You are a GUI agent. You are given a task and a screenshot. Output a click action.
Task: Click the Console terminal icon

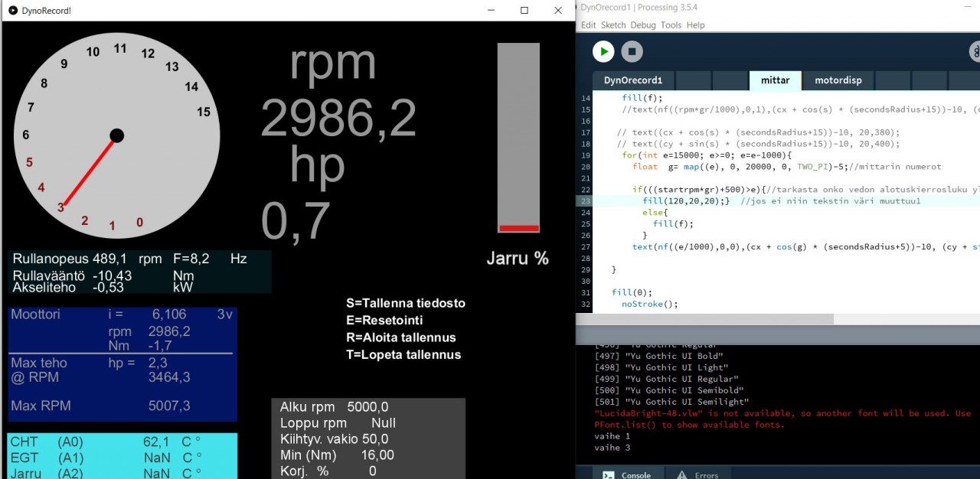607,474
